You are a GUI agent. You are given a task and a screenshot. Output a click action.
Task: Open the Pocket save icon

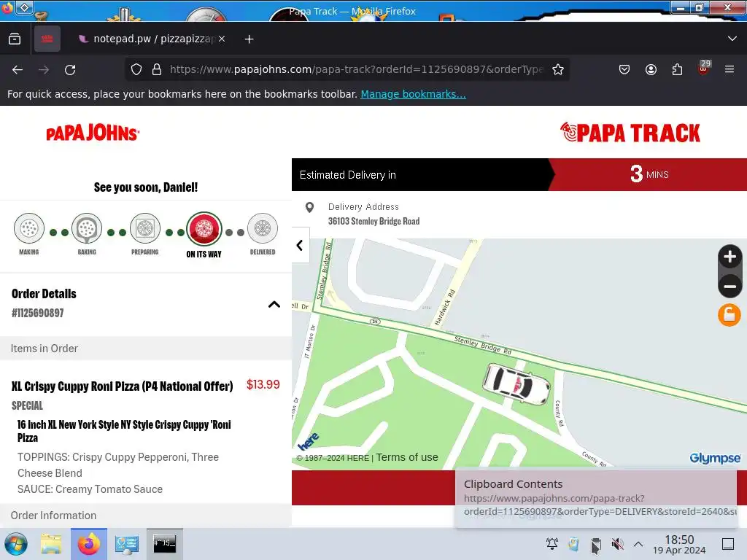624,69
